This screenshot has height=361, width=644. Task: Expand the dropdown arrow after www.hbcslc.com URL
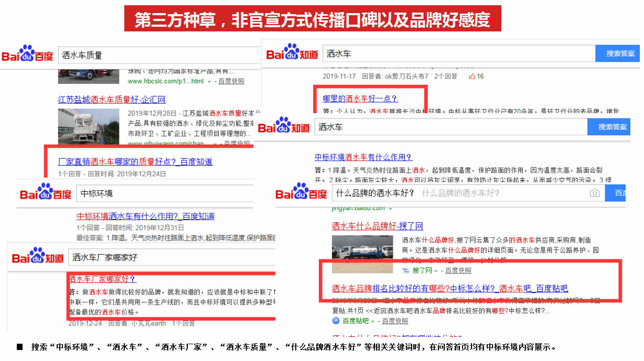[209, 82]
